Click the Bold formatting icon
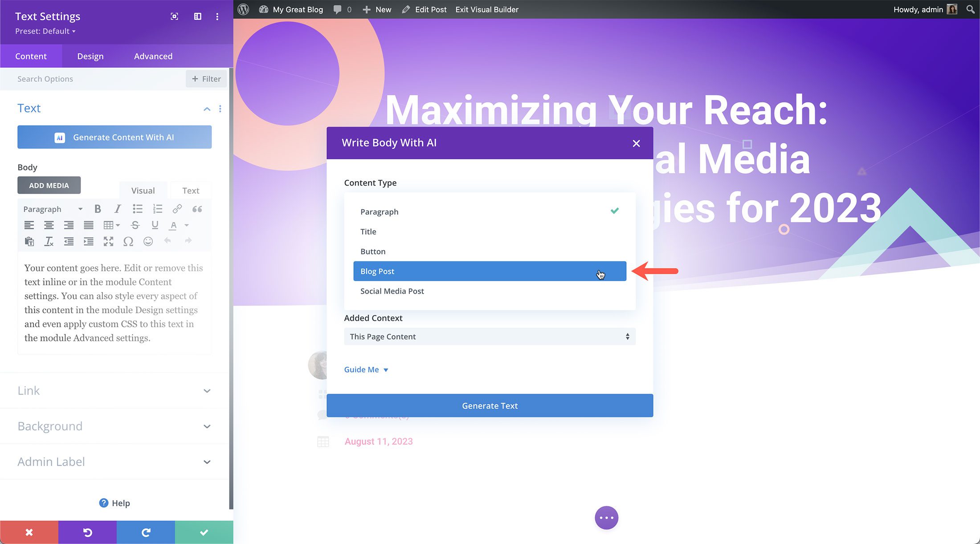980x544 pixels. (97, 209)
